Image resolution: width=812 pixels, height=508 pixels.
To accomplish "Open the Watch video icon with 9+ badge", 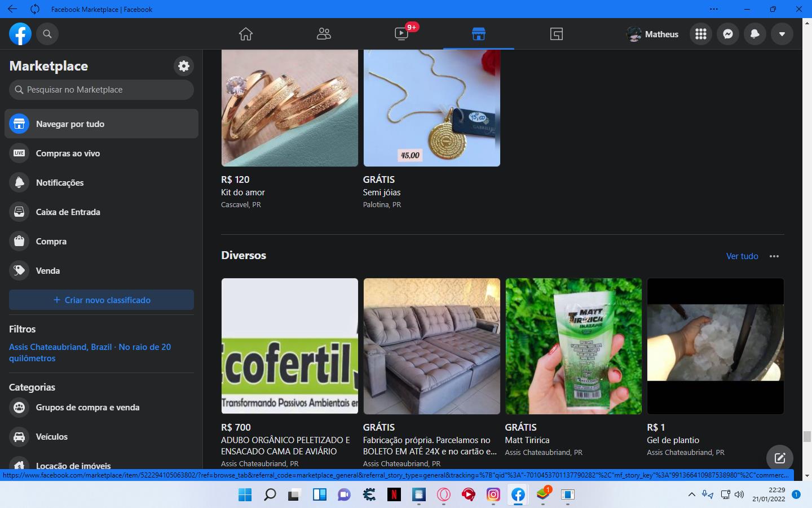I will [x=401, y=34].
